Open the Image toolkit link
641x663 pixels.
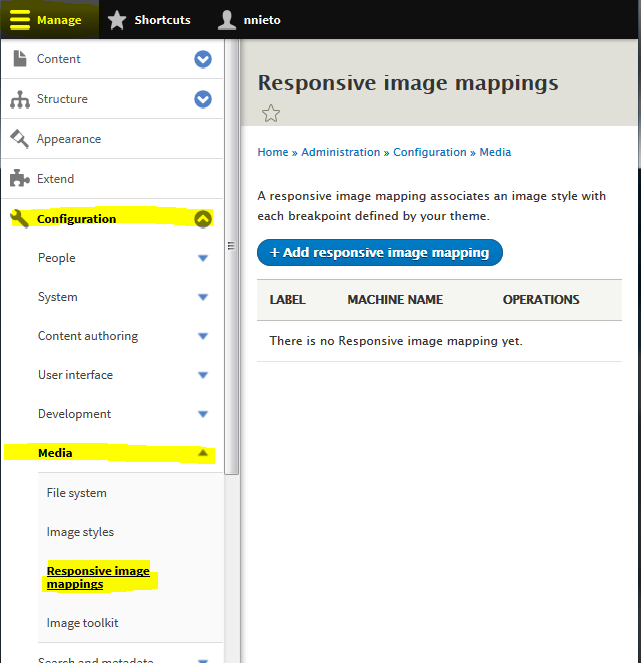pos(82,623)
